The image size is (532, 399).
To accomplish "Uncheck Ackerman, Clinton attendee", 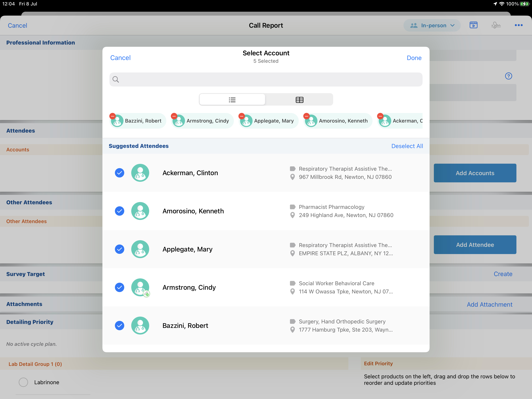I will click(120, 173).
